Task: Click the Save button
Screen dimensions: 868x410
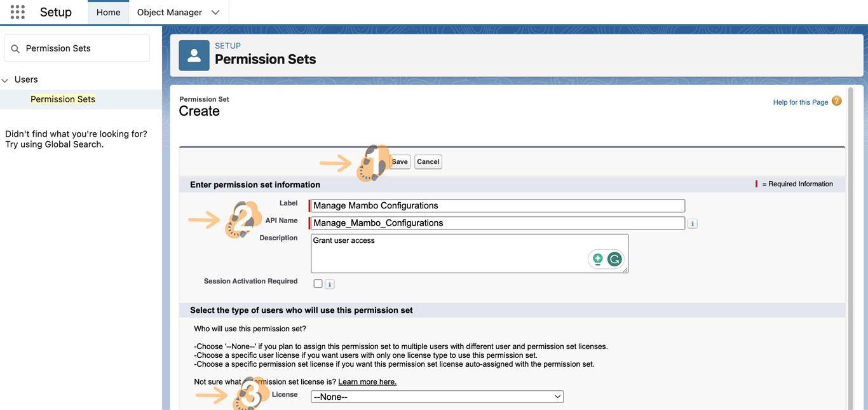Action: [x=400, y=161]
